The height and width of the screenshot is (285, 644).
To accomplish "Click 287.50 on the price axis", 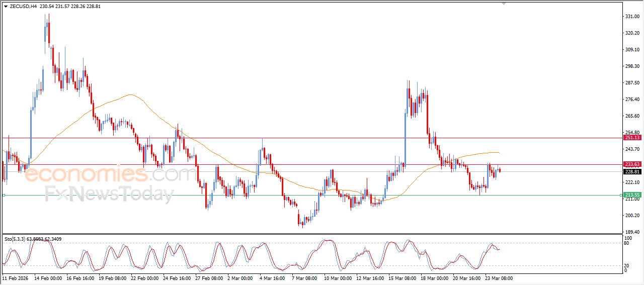I will pyautogui.click(x=632, y=83).
